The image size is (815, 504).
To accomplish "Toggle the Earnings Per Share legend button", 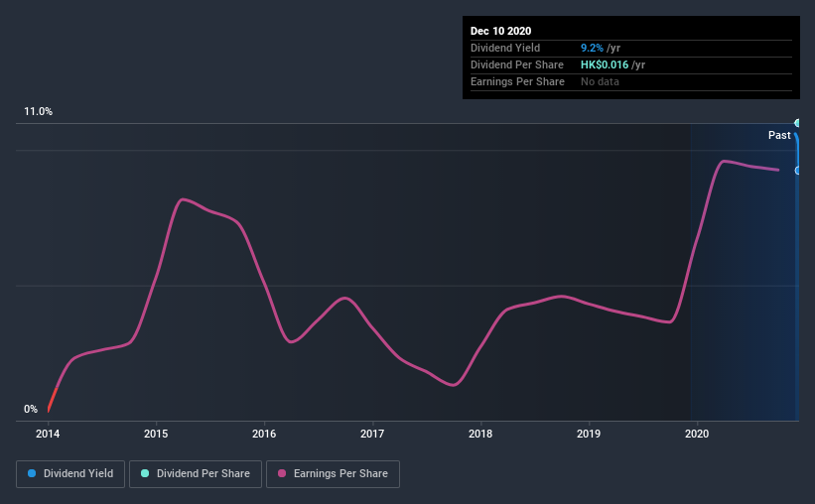I will point(333,474).
